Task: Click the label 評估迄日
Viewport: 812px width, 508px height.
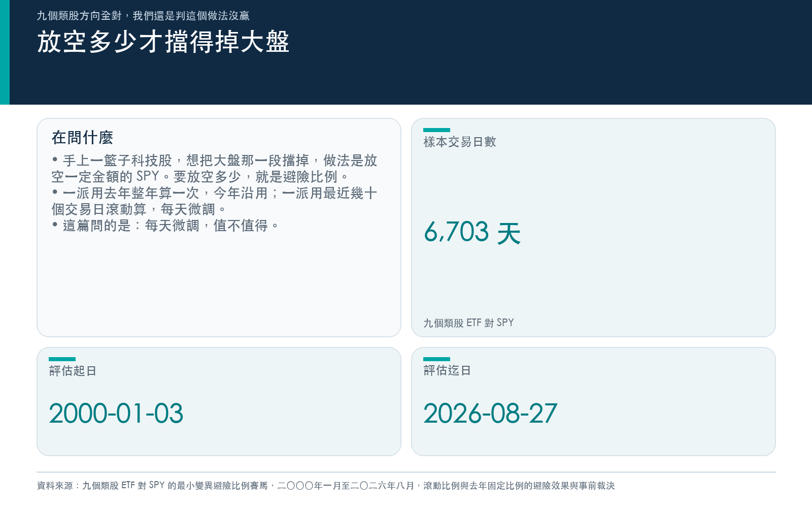Action: click(x=447, y=370)
